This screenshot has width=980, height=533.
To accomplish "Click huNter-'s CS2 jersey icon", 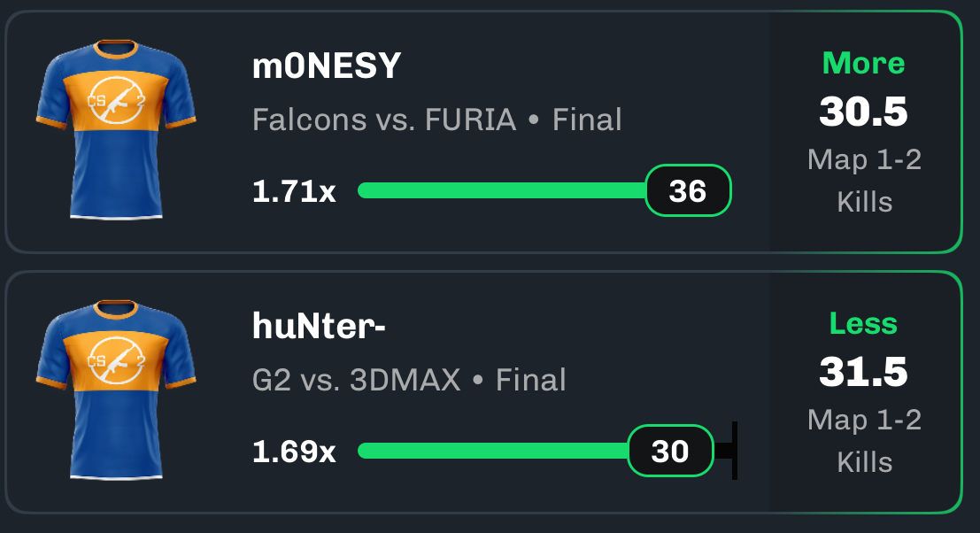I will (116, 390).
